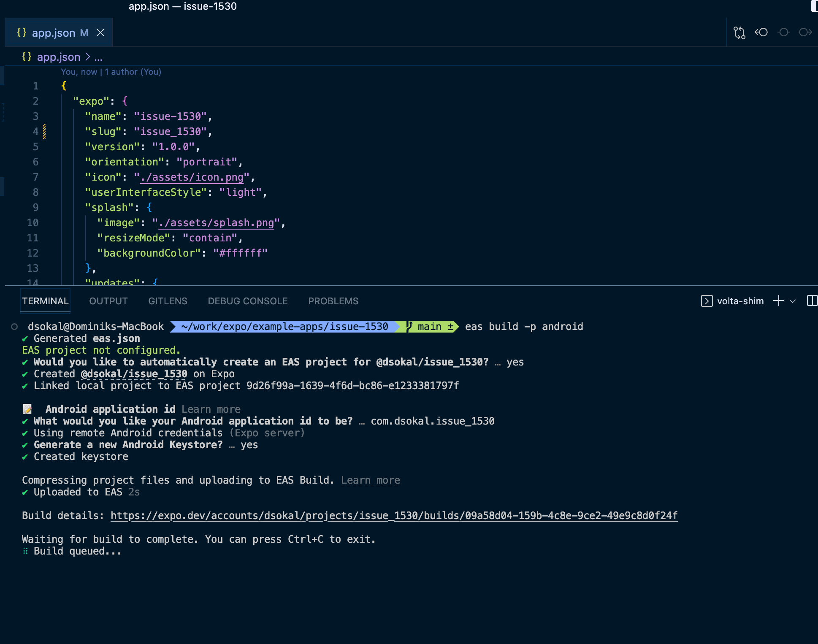Image resolution: width=818 pixels, height=644 pixels.
Task: Select the main branch indicator in the prompt
Action: [x=428, y=326]
